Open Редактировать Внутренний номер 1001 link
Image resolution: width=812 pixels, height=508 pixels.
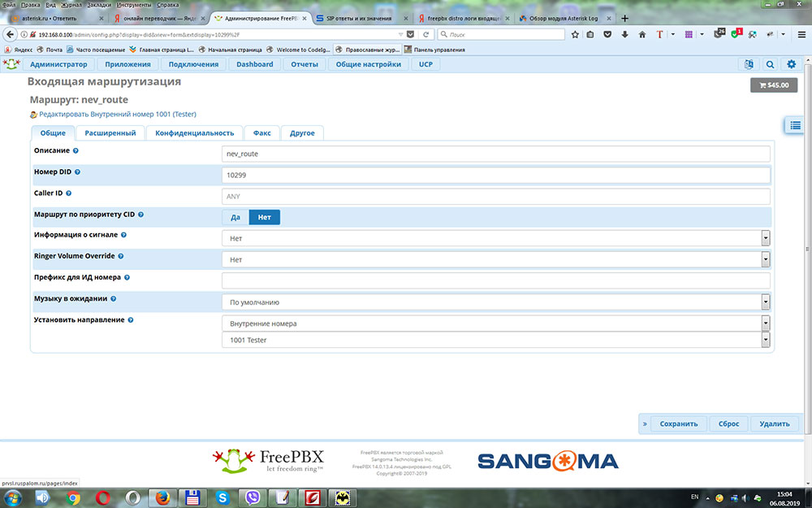(x=118, y=115)
